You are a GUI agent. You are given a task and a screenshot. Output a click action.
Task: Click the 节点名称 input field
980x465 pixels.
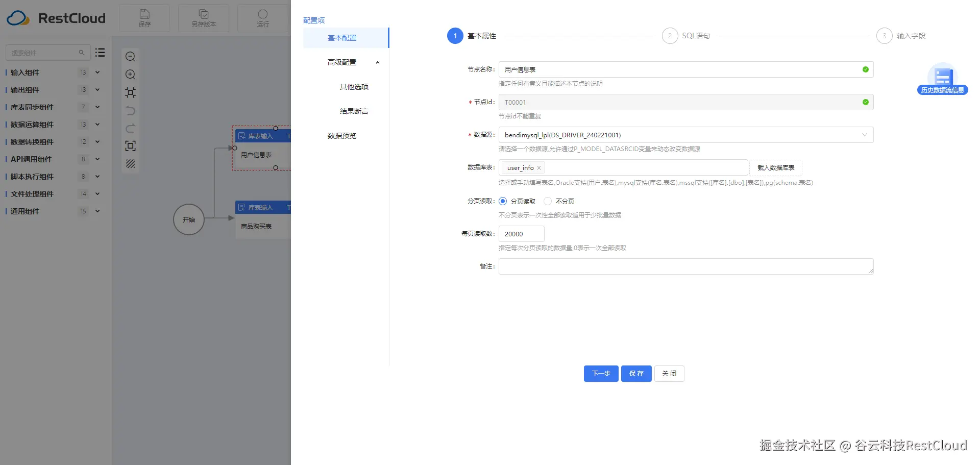[x=686, y=69]
